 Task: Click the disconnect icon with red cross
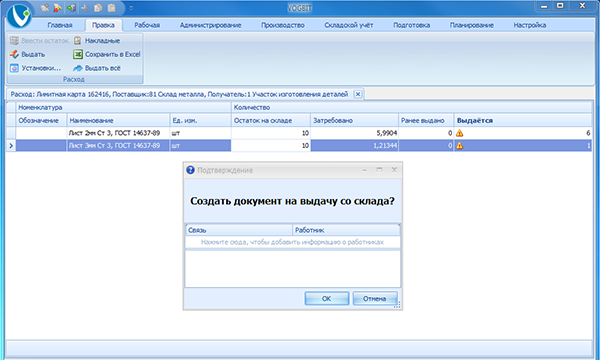click(x=58, y=8)
